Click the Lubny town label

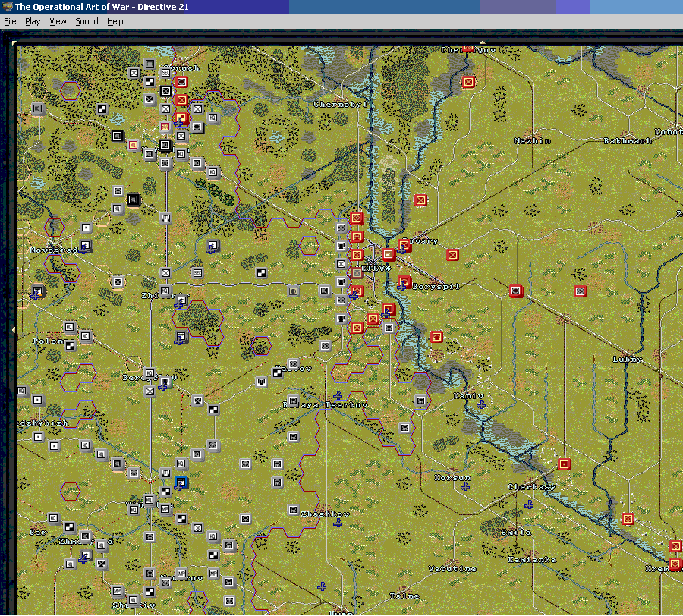(628, 359)
